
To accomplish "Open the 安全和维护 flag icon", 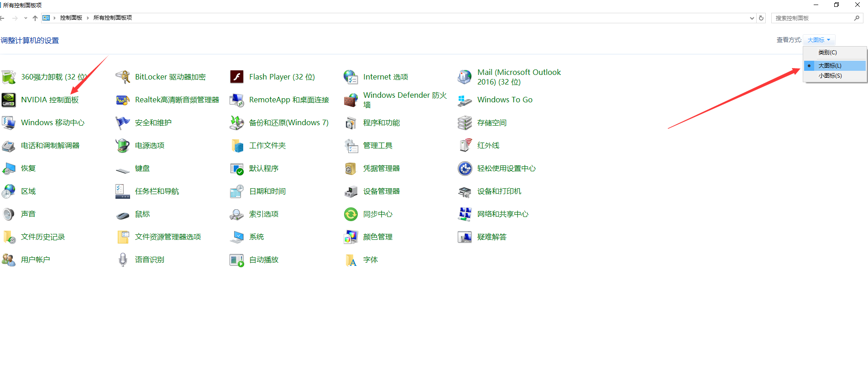I will pos(123,122).
